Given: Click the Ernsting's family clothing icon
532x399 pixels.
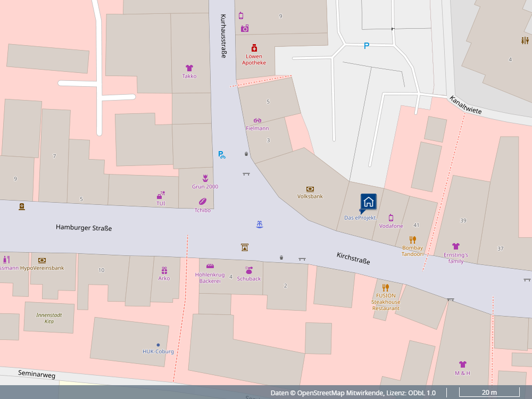Looking at the screenshot, I should 455,246.
